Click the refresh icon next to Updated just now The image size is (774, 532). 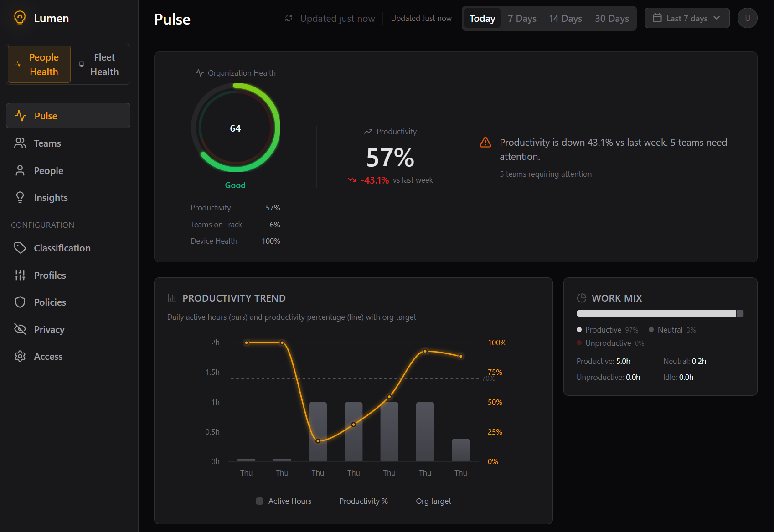point(288,18)
